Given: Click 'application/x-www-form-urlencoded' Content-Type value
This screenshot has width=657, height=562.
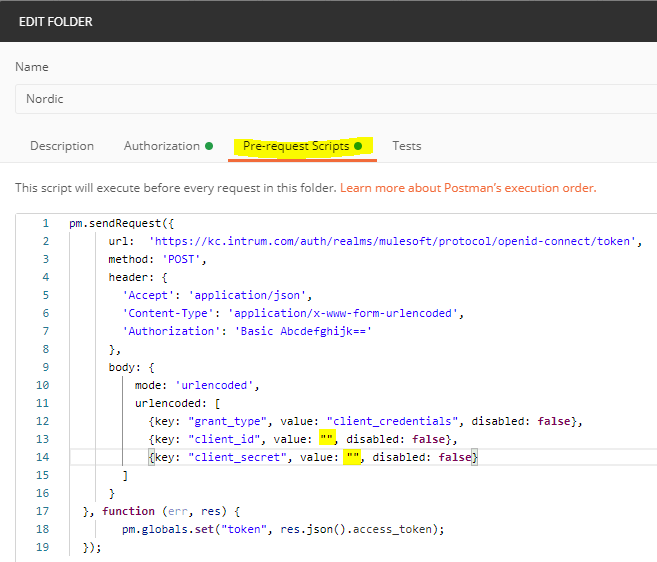Looking at the screenshot, I should click(x=346, y=313).
